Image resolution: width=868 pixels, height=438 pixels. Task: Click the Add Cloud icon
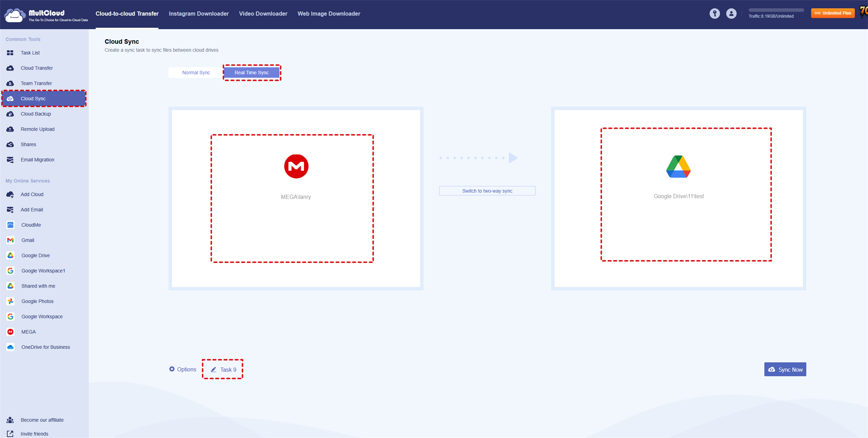click(10, 195)
